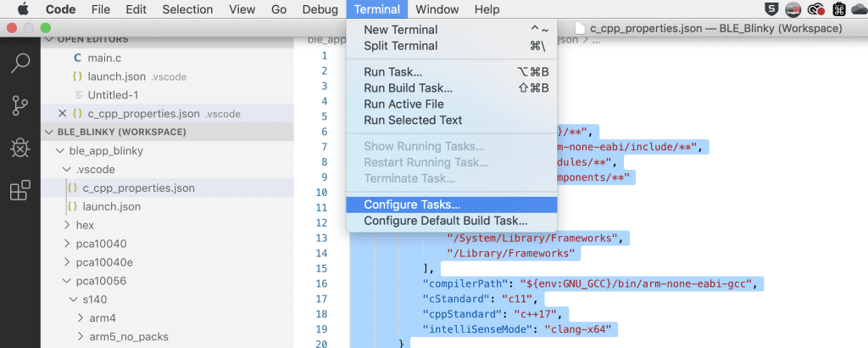
Task: Open the Debug menu in menu bar
Action: click(x=320, y=9)
